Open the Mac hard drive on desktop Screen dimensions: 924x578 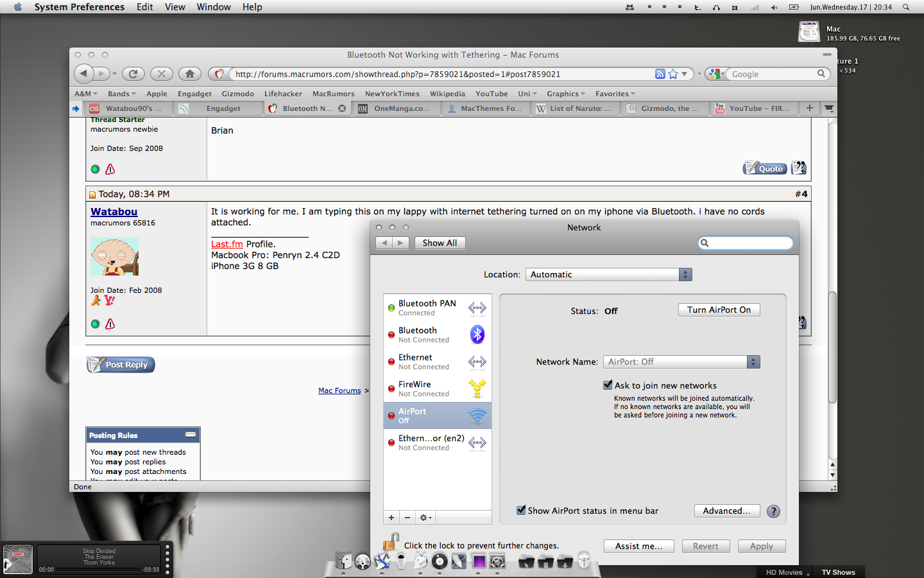coord(809,31)
